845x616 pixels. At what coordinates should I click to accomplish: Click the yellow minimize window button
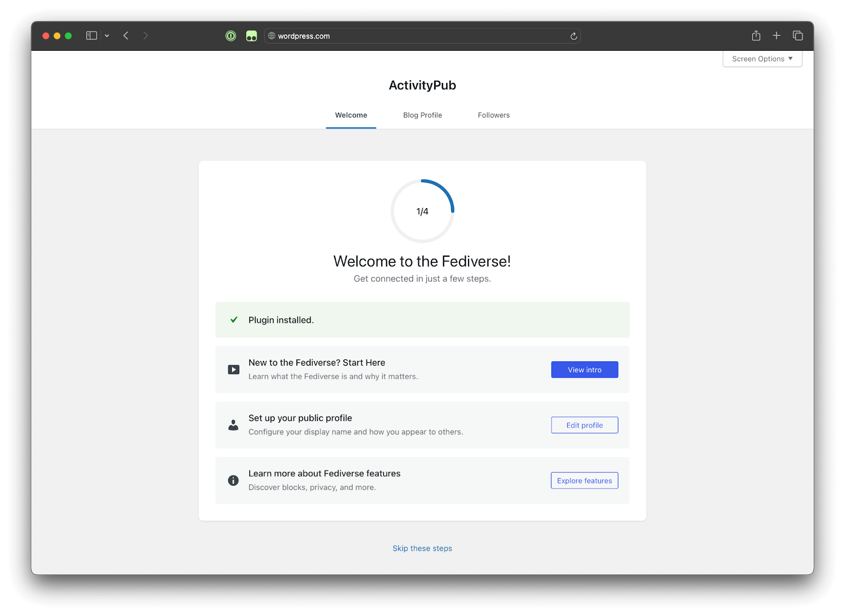tap(57, 36)
